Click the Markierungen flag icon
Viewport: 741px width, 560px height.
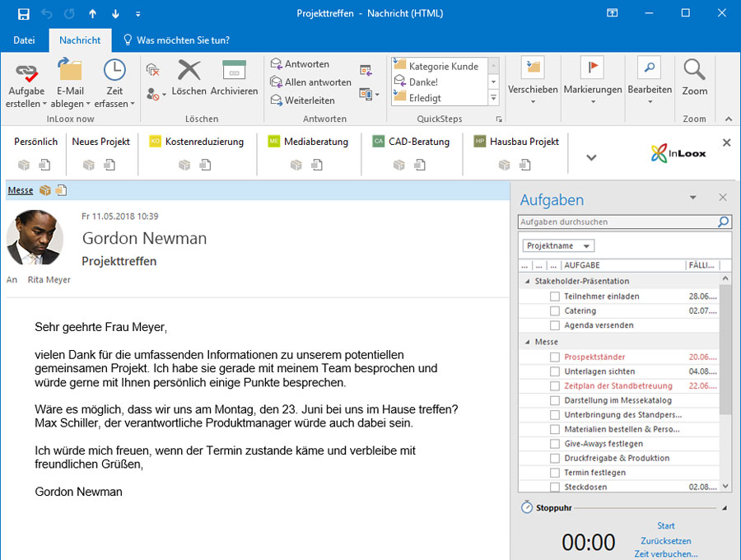[x=591, y=68]
